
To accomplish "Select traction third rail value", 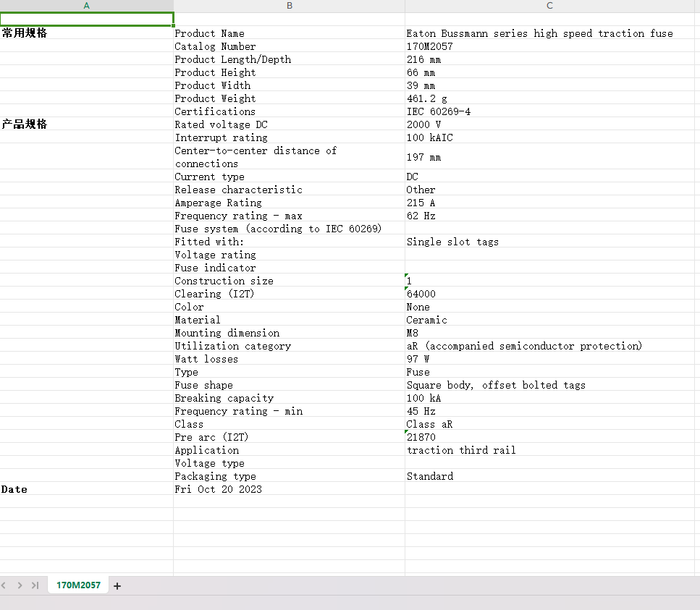I will (549, 450).
